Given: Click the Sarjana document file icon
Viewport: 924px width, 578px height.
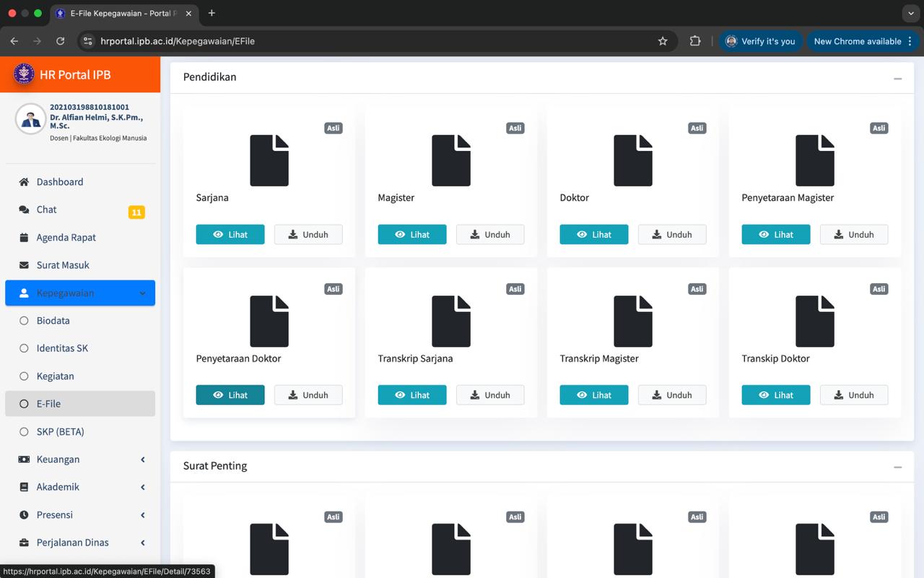Looking at the screenshot, I should 269,160.
